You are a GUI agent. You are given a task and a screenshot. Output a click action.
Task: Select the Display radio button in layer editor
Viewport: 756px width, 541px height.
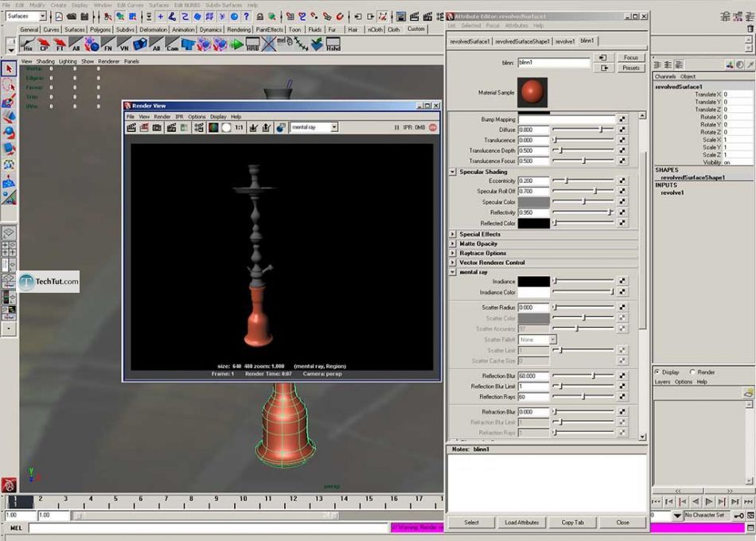click(657, 372)
